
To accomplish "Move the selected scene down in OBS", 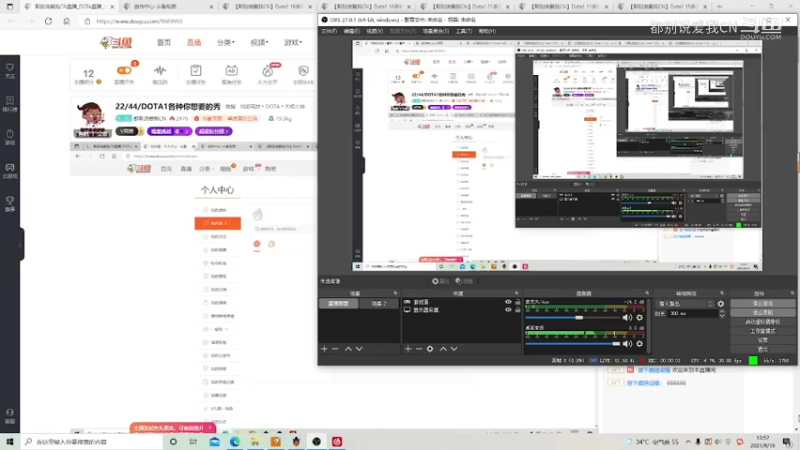I will pos(359,349).
